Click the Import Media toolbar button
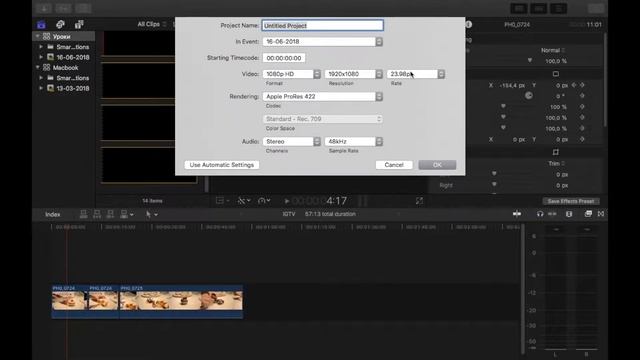Screen dimensions: 640x360 click(x=44, y=8)
